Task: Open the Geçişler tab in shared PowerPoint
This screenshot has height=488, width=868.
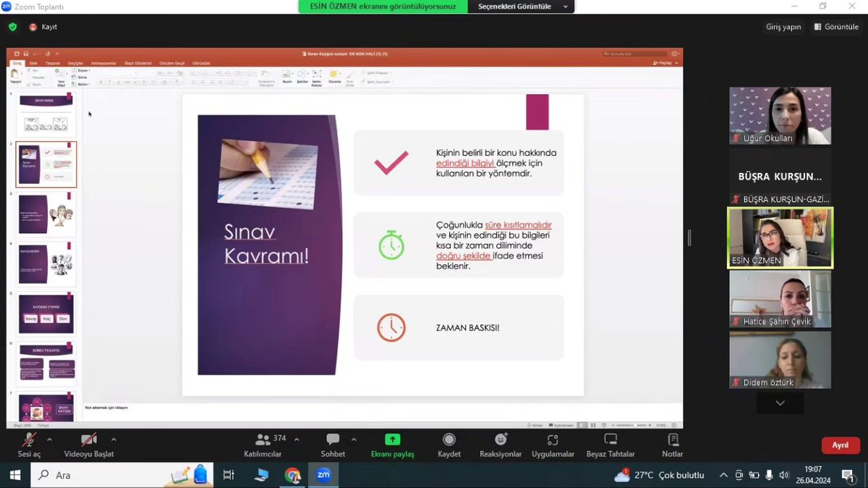Action: coord(75,63)
